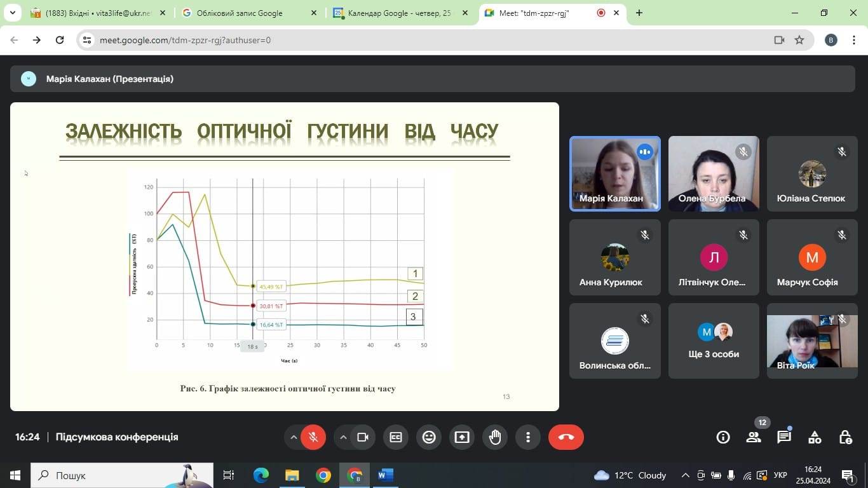The image size is (868, 488).
Task: Click the present screen button
Action: coord(462,437)
